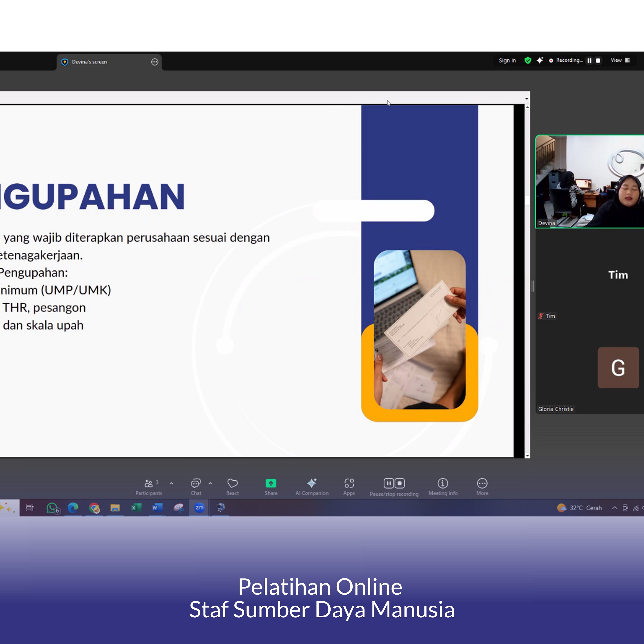Select the Devina's screen tab
Screen dimensions: 644x644
tap(89, 62)
